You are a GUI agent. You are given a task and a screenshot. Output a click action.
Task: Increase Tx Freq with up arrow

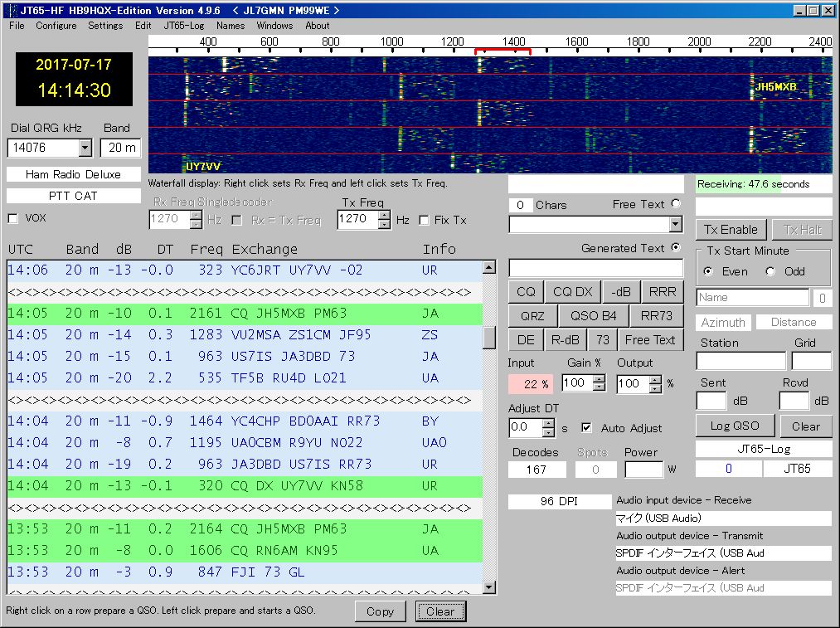click(384, 215)
